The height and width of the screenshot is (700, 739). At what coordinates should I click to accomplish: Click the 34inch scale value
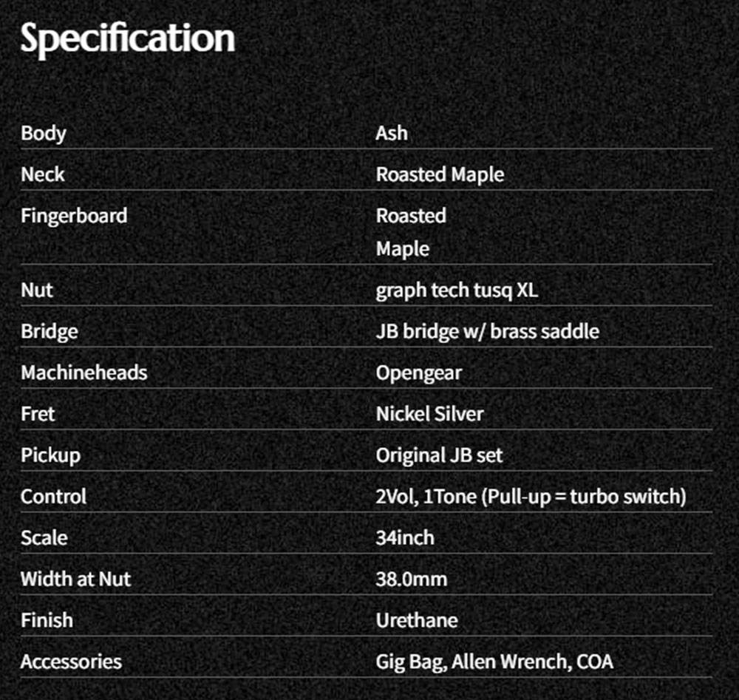pos(405,538)
